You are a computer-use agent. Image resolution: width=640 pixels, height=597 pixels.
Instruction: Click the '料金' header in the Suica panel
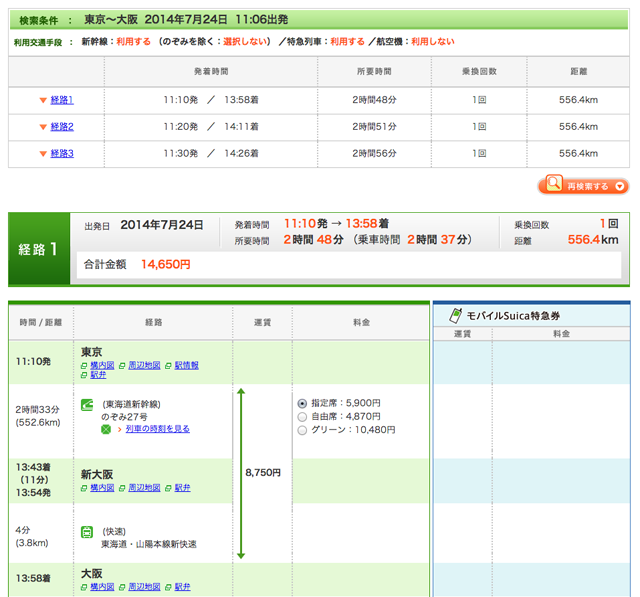coord(561,334)
